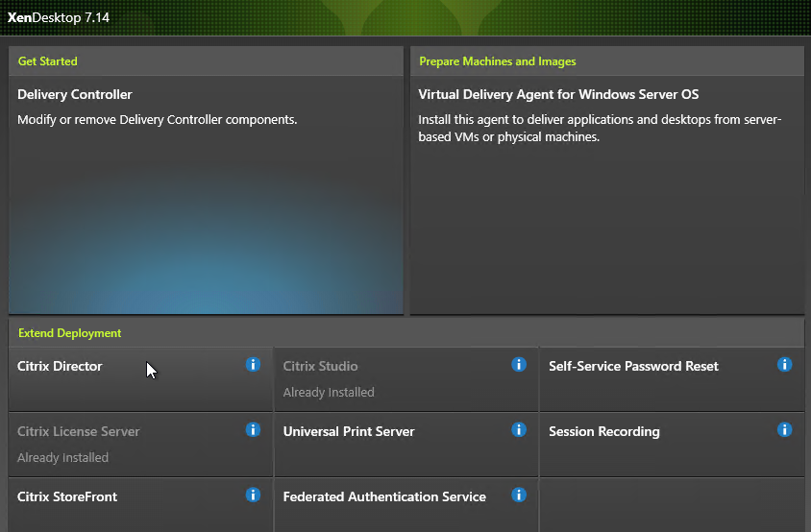Install Citrix StoreFront

[140, 505]
